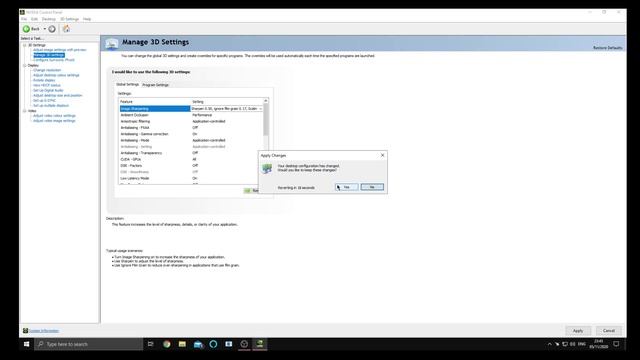Open Adjust video colour settings

pos(54,116)
